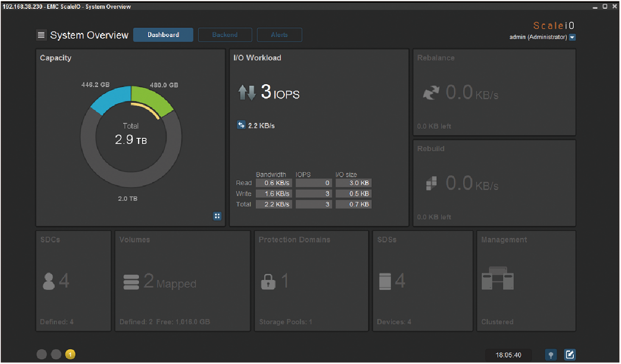Click the Devices: 4 label
Image resolution: width=621 pixels, height=364 pixels.
coord(394,322)
